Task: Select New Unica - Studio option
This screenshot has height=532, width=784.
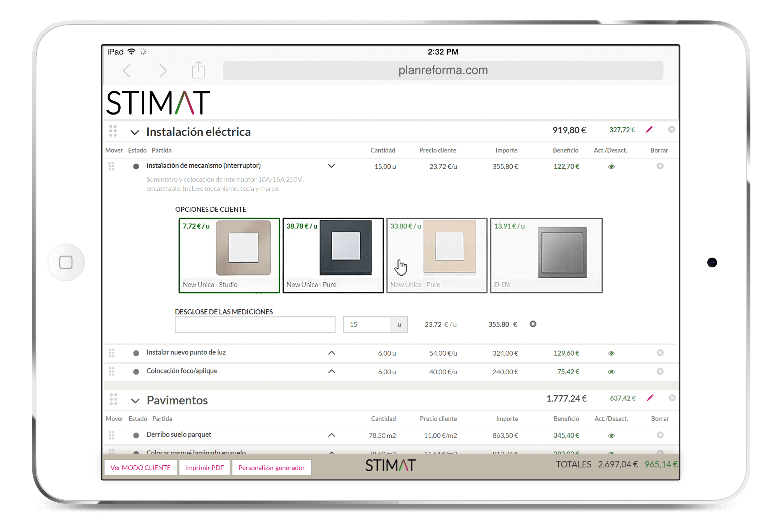Action: coord(229,256)
